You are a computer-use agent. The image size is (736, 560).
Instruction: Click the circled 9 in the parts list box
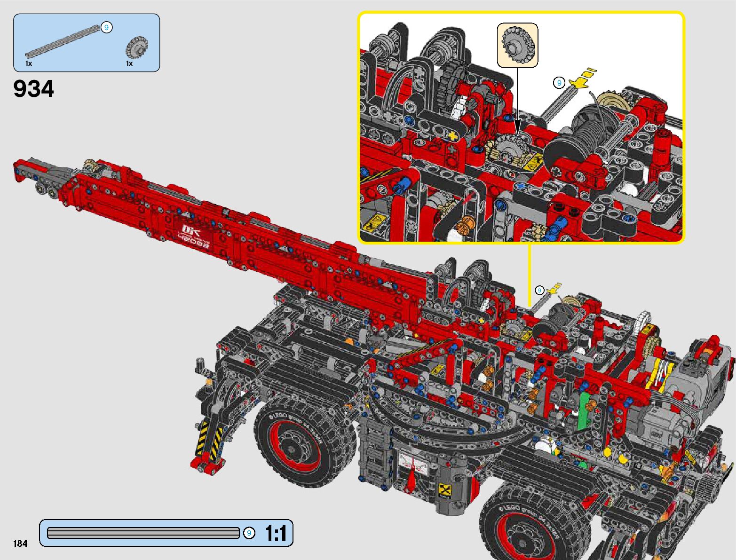[x=107, y=28]
